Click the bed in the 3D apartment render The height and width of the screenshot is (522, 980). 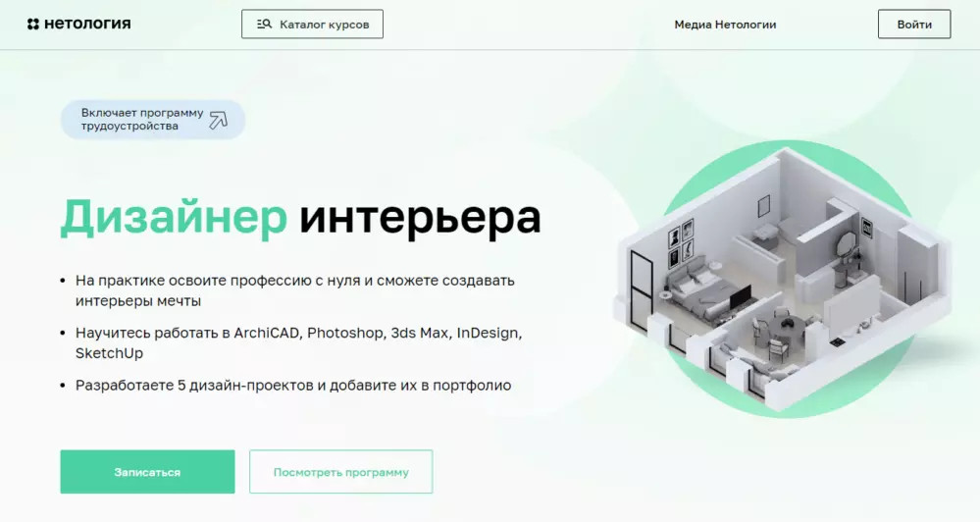click(702, 286)
